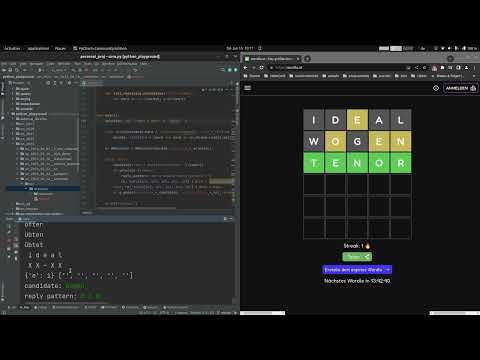The height and width of the screenshot is (360, 480).
Task: Click the blue create-your-own-Wordle button
Action: 357,269
